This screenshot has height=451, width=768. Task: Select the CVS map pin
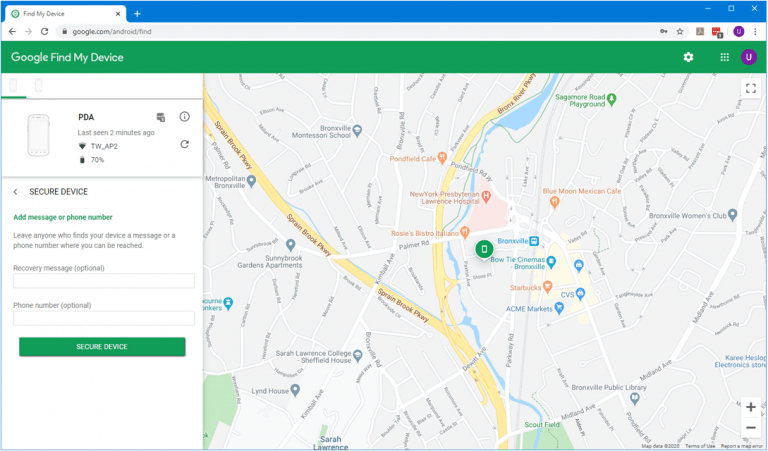580,294
